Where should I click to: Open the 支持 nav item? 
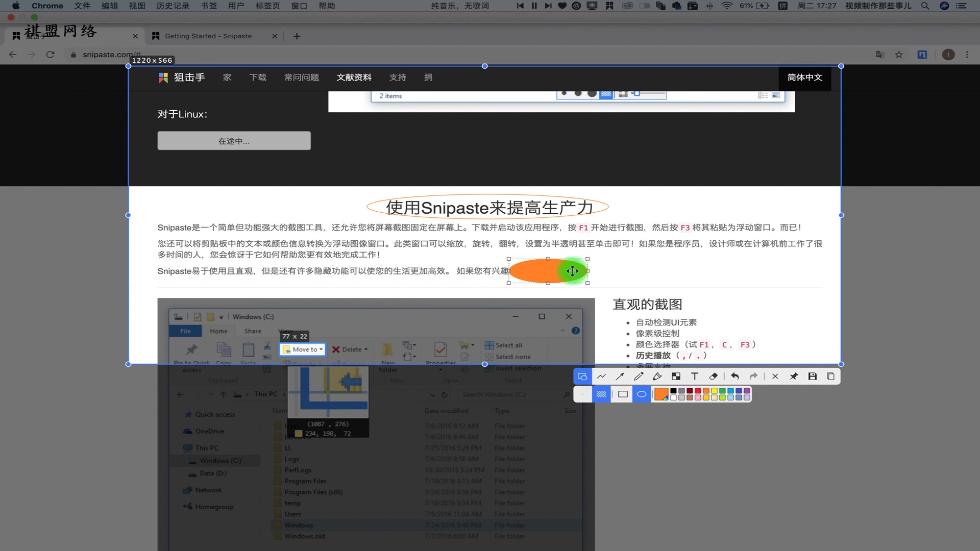[398, 78]
